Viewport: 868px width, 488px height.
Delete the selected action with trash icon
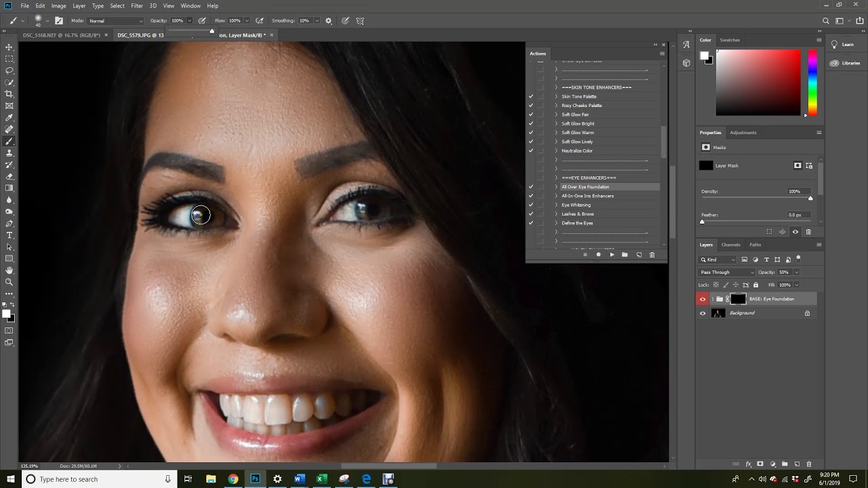(x=652, y=255)
